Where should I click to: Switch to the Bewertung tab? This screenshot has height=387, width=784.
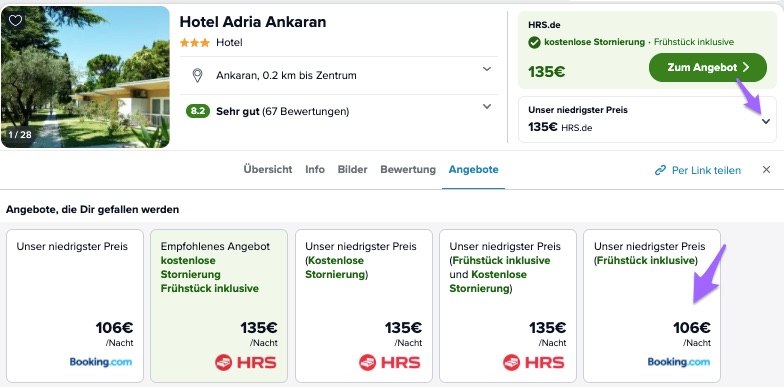click(x=408, y=170)
